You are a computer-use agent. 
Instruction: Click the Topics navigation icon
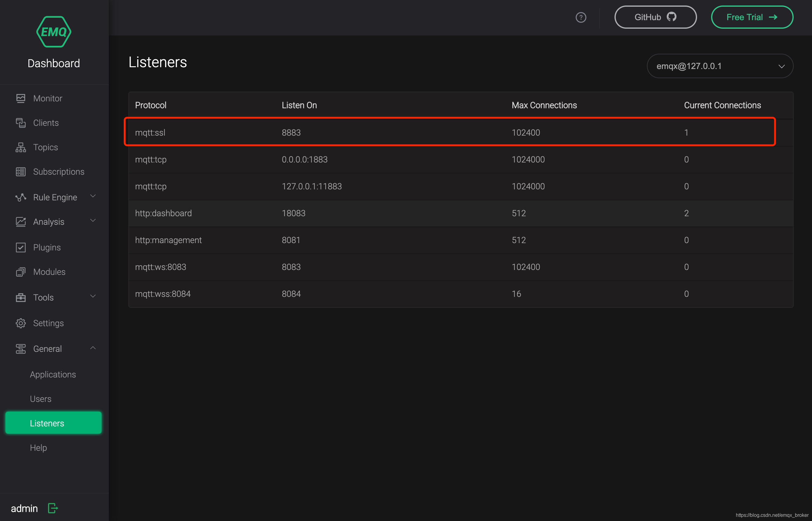tap(21, 147)
